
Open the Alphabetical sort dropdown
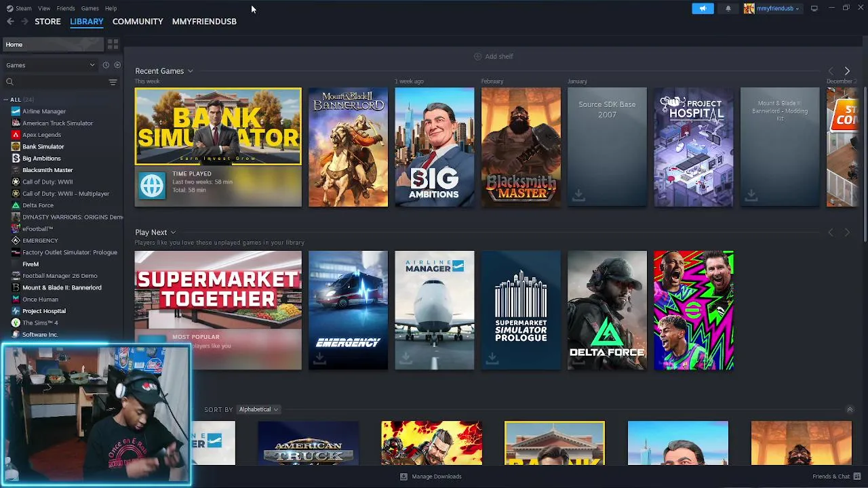point(258,409)
